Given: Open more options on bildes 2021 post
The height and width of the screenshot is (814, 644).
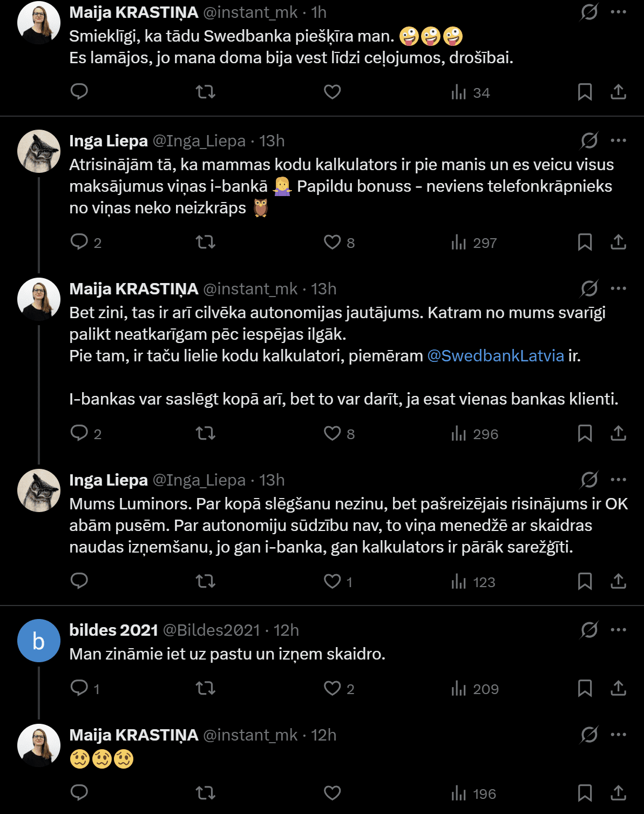Looking at the screenshot, I should [618, 630].
